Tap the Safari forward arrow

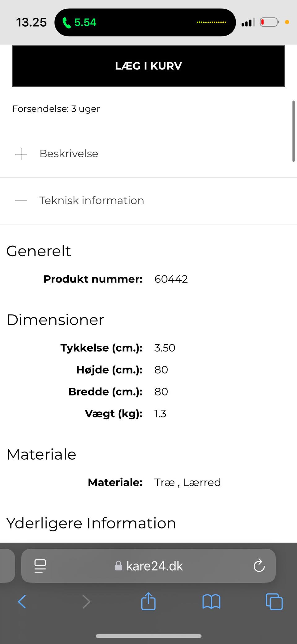(86, 602)
